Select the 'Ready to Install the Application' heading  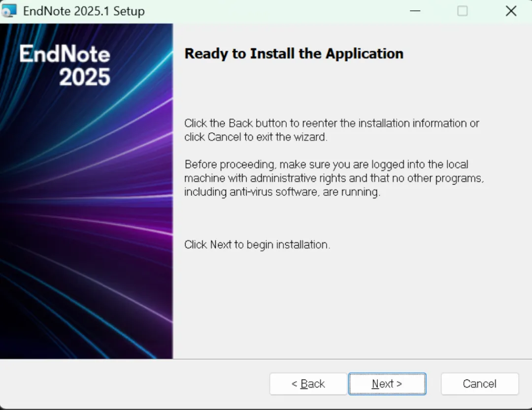[294, 54]
